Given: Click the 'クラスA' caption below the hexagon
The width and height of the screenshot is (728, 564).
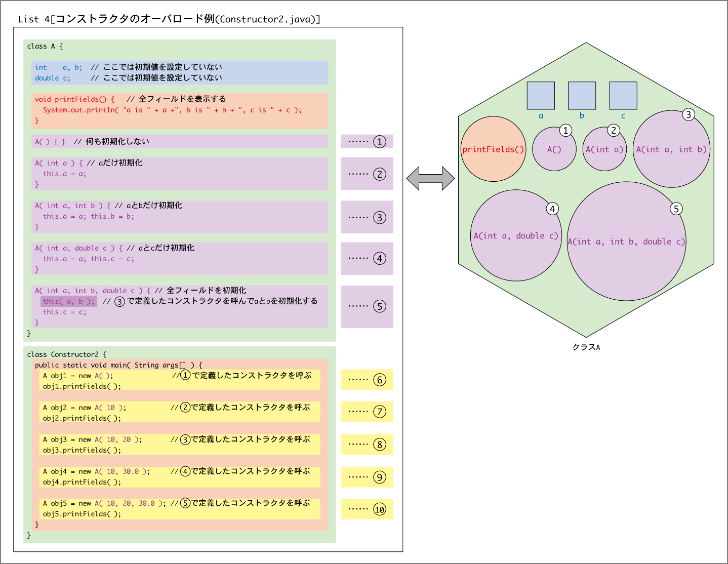Looking at the screenshot, I should click(x=586, y=347).
